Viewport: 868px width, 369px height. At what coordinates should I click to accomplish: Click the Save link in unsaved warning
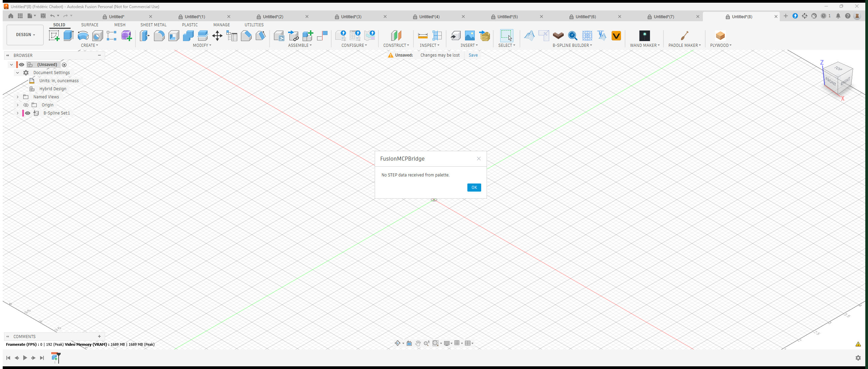(x=473, y=55)
